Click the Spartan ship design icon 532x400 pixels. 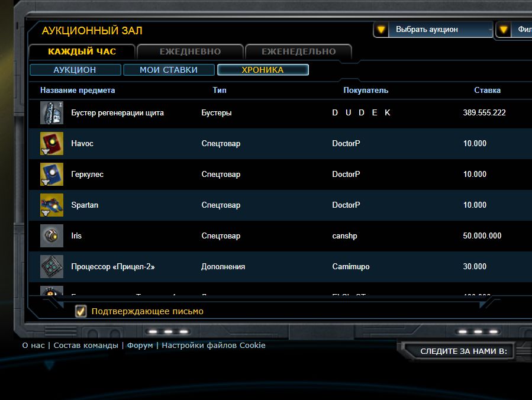tap(51, 205)
